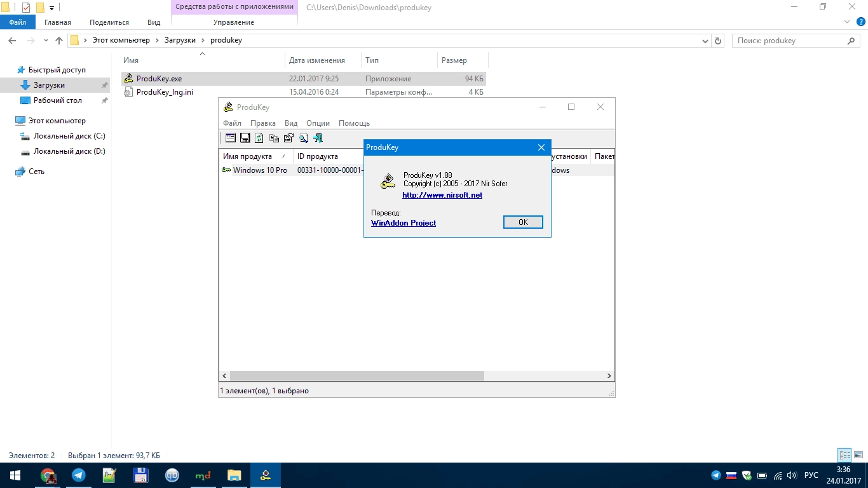The width and height of the screenshot is (868, 488).
Task: Open ProduKey Вид menu
Action: (x=291, y=123)
